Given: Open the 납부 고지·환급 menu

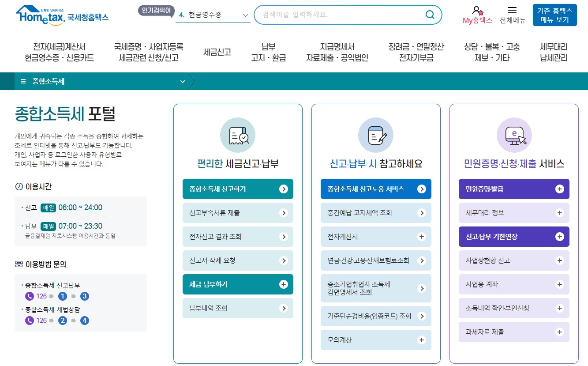Looking at the screenshot, I should tap(267, 52).
